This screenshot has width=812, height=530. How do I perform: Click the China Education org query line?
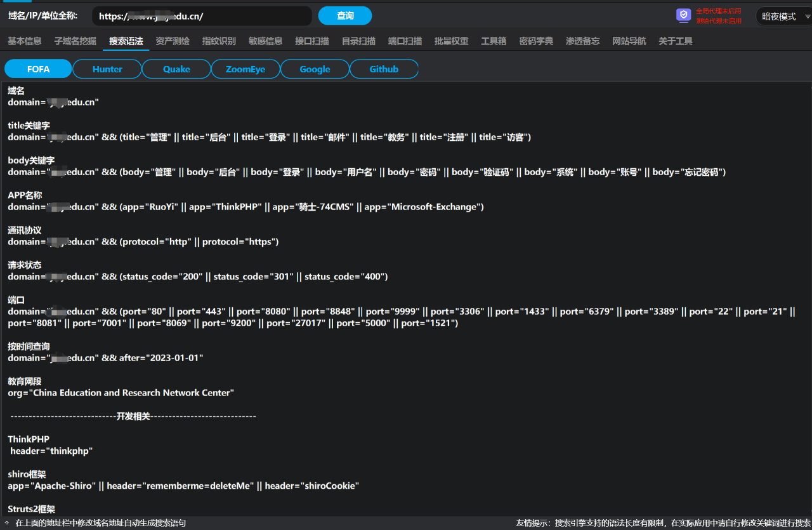coord(121,393)
